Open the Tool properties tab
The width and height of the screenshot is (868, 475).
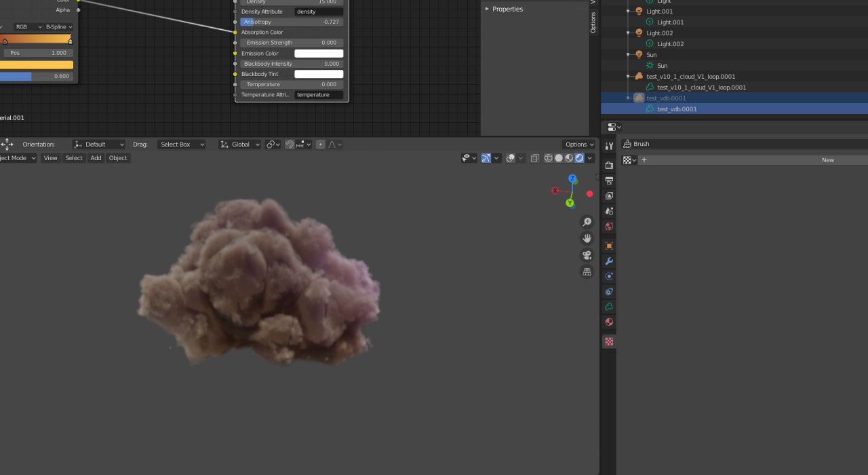click(609, 146)
